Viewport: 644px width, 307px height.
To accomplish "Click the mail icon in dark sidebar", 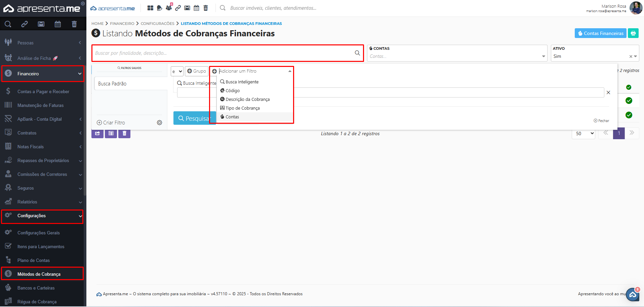I will coord(41,24).
